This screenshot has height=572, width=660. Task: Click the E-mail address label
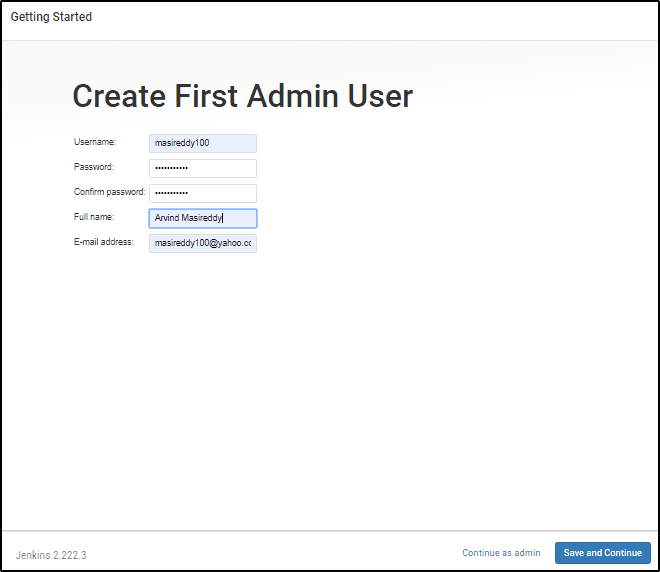click(103, 242)
